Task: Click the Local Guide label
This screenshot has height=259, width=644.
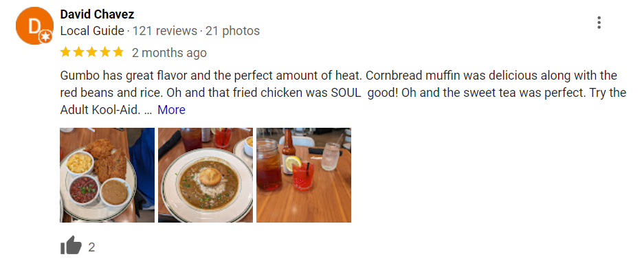Action: click(92, 31)
